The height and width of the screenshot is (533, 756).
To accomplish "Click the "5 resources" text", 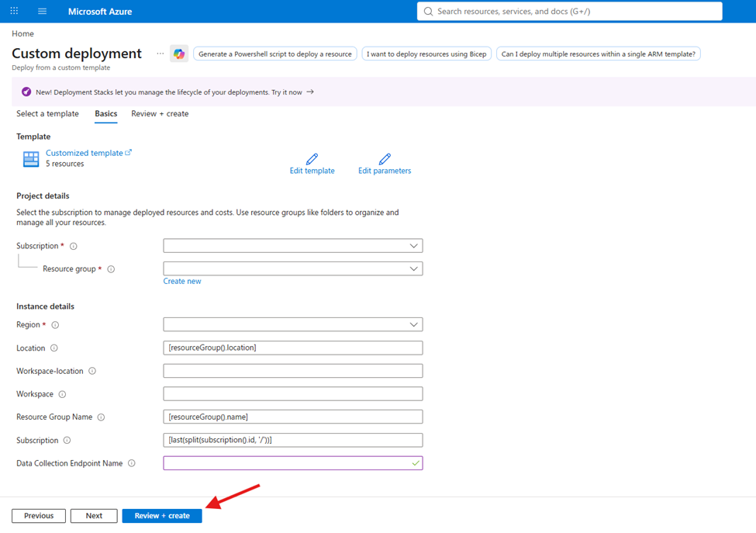I will pos(64,164).
